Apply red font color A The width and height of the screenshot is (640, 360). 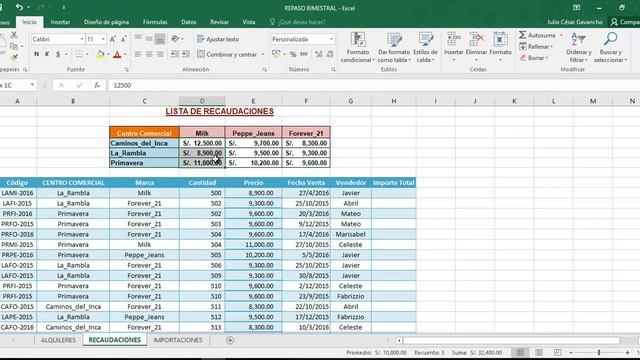[x=117, y=54]
